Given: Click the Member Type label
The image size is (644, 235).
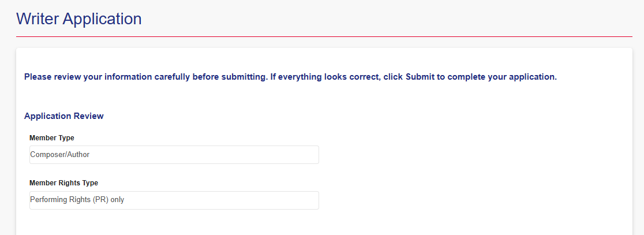Looking at the screenshot, I should tap(52, 138).
